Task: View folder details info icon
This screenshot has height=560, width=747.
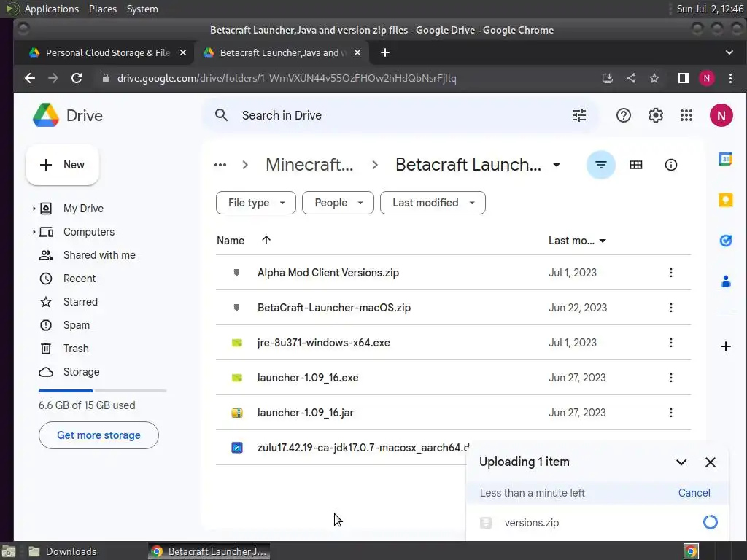Action: pos(671,165)
